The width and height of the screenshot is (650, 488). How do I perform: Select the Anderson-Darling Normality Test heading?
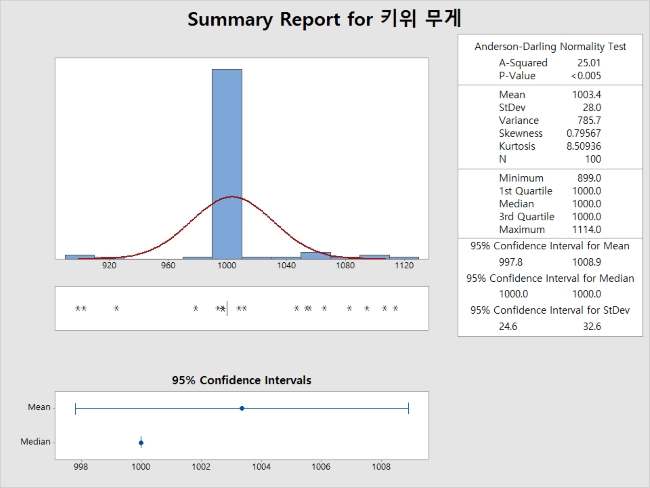[x=549, y=46]
